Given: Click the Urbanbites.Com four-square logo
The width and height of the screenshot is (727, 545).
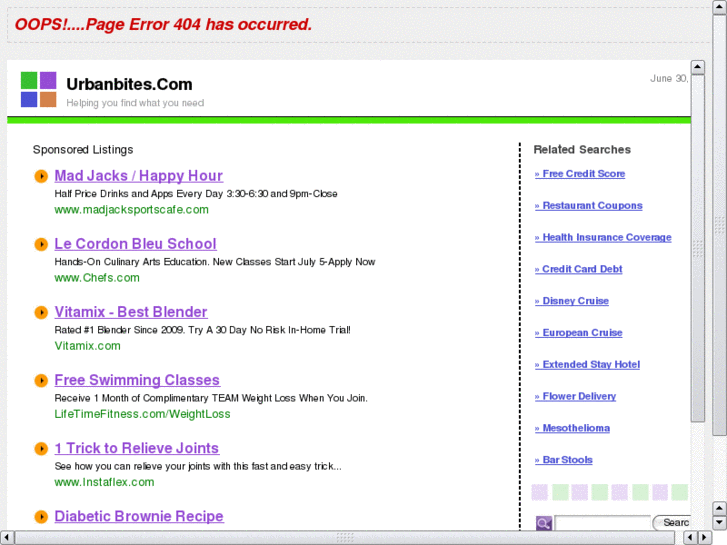Looking at the screenshot, I should click(38, 90).
